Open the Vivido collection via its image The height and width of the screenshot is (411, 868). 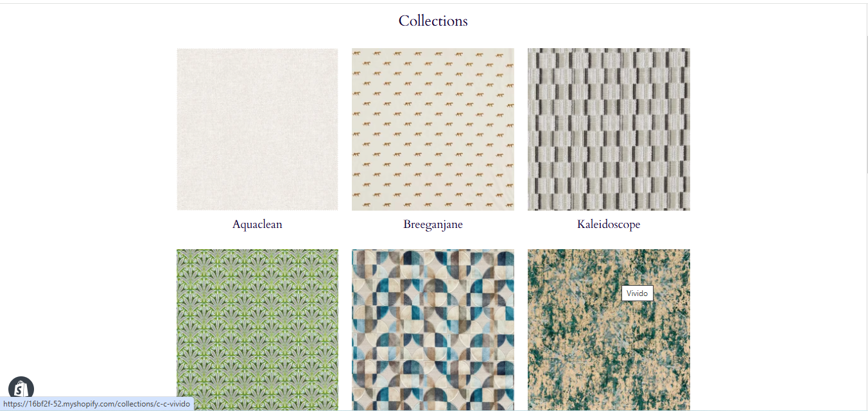point(609,330)
